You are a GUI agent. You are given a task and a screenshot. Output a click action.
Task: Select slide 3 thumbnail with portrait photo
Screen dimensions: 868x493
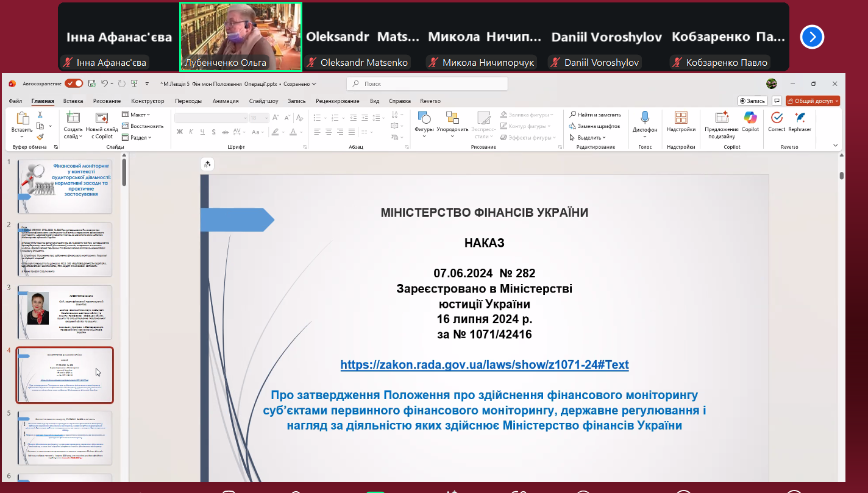(65, 312)
